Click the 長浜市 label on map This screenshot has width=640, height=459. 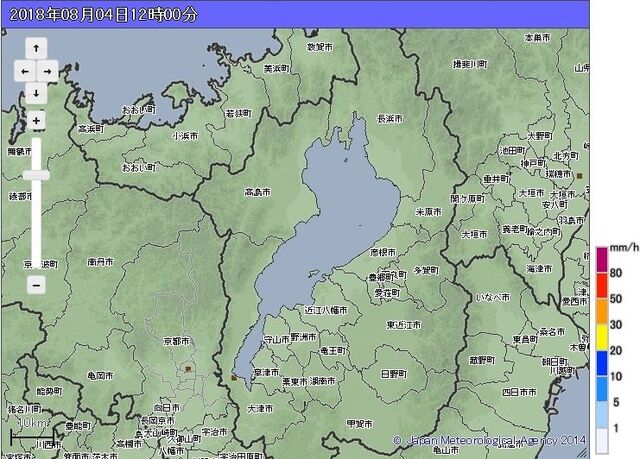point(390,119)
